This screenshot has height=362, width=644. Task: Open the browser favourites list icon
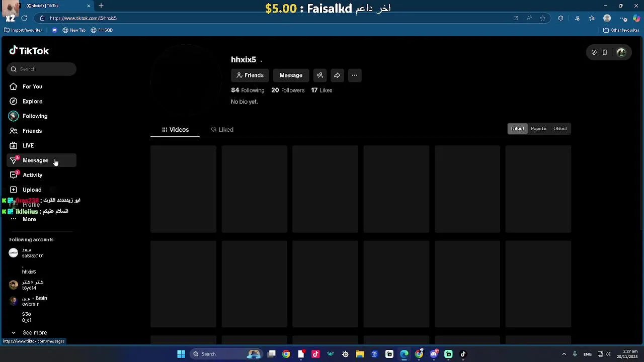click(x=592, y=18)
